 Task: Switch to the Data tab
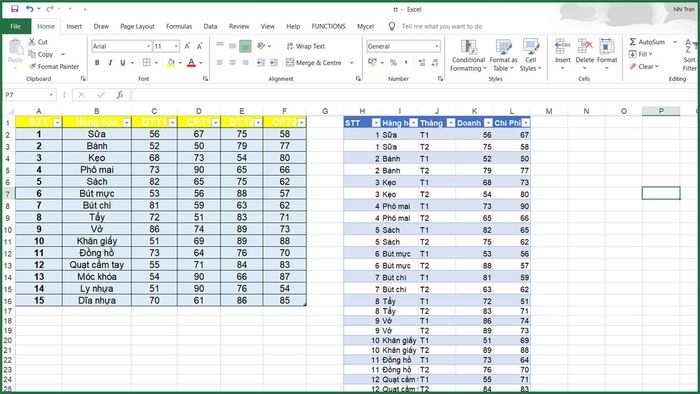coord(210,26)
